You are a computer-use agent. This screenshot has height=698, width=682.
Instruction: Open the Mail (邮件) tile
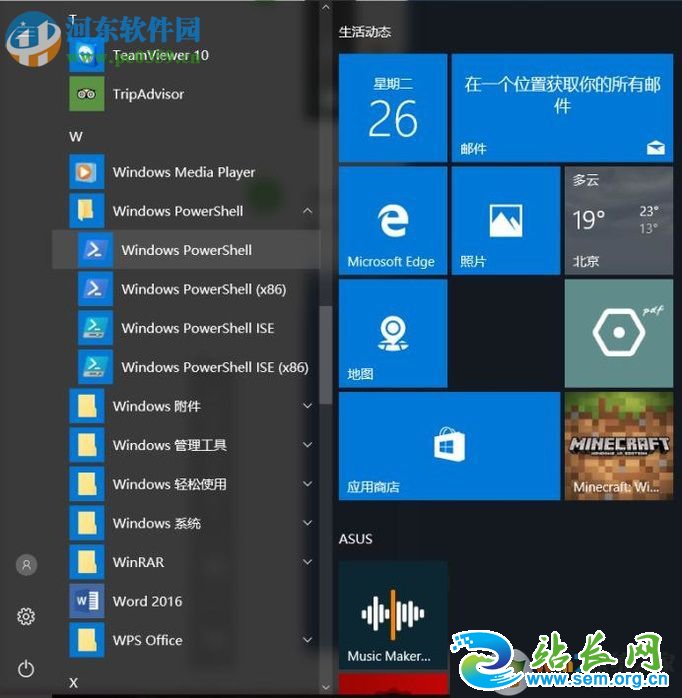[562, 108]
